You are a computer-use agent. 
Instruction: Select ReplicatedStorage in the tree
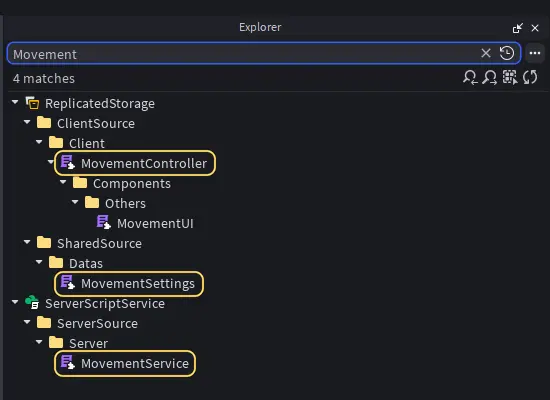[x=100, y=104]
